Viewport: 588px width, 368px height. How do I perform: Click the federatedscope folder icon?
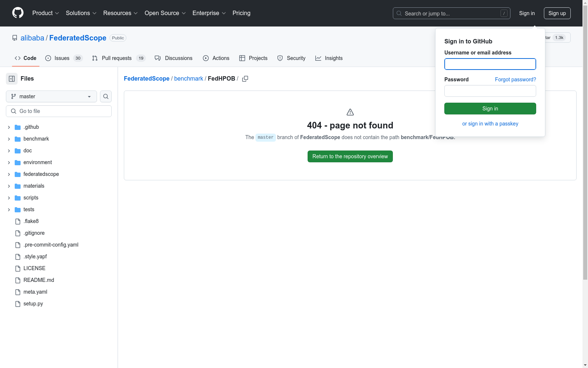pos(18,174)
